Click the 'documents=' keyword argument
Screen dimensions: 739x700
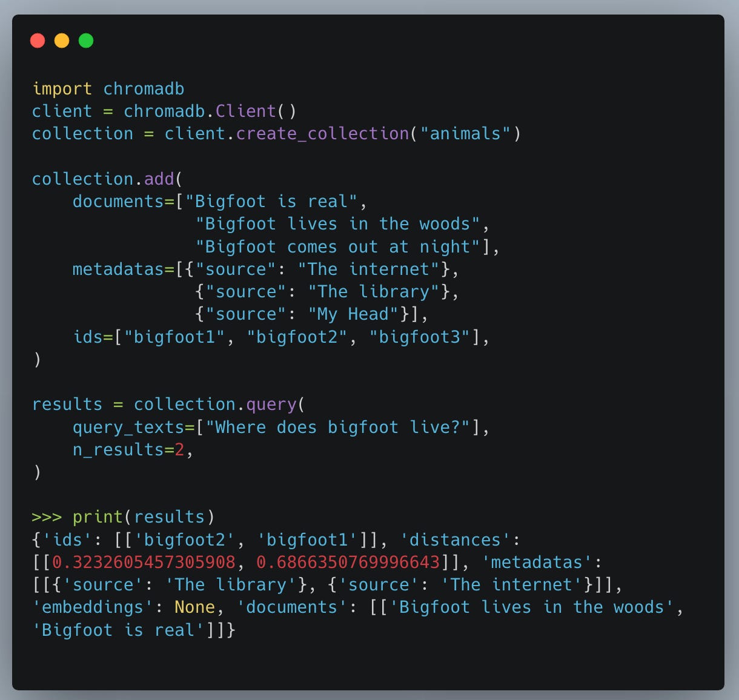click(x=124, y=202)
